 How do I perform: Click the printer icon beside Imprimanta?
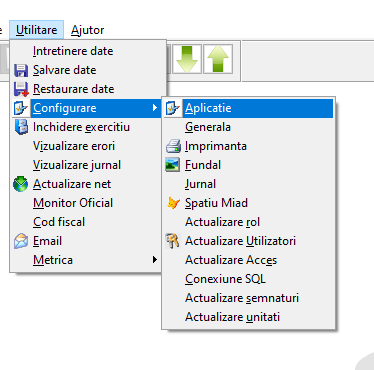[173, 146]
